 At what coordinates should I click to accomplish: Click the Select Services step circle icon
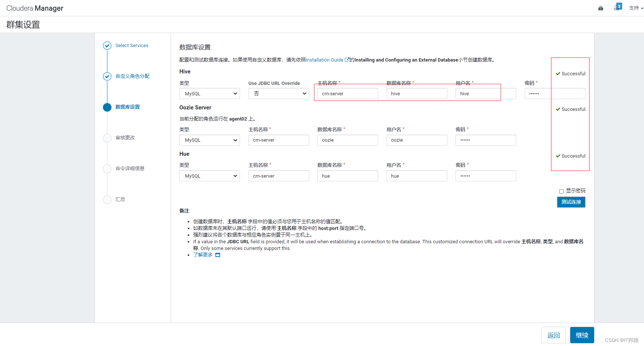click(107, 46)
